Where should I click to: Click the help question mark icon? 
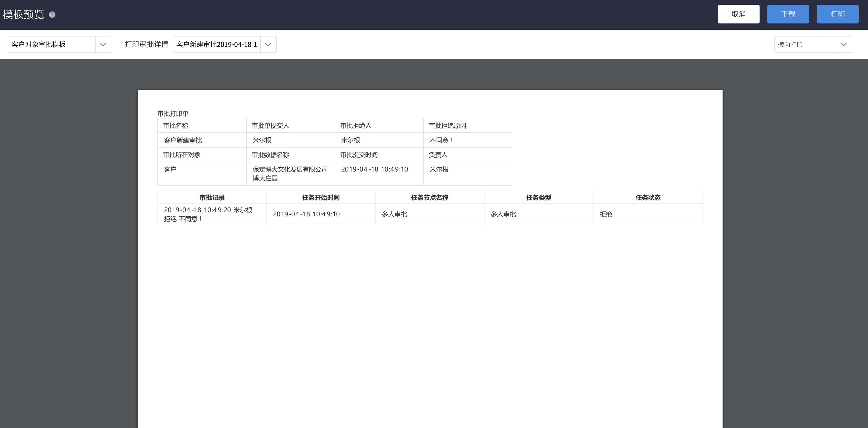[x=52, y=15]
